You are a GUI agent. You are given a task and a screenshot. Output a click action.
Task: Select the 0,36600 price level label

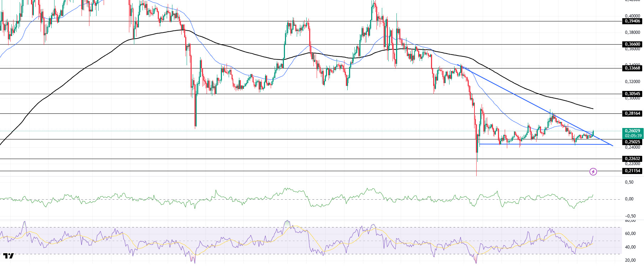tap(632, 45)
